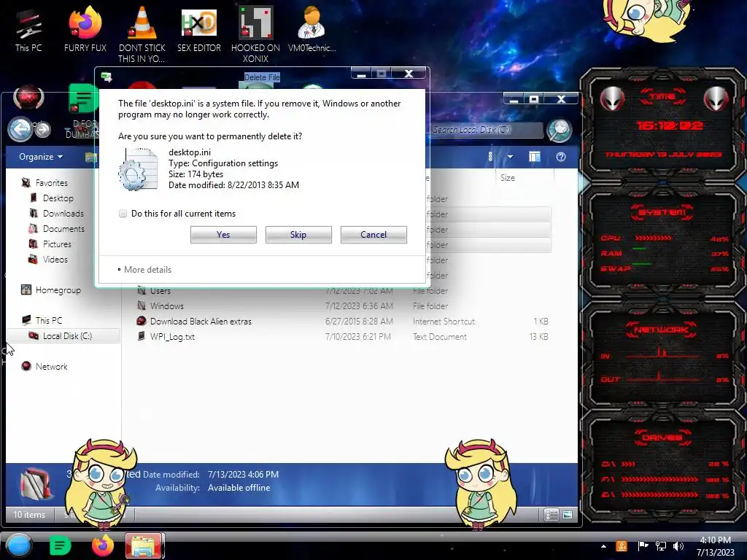Screen dimensions: 747x560
Task: Switch to details view in status bar
Action: pos(551,515)
